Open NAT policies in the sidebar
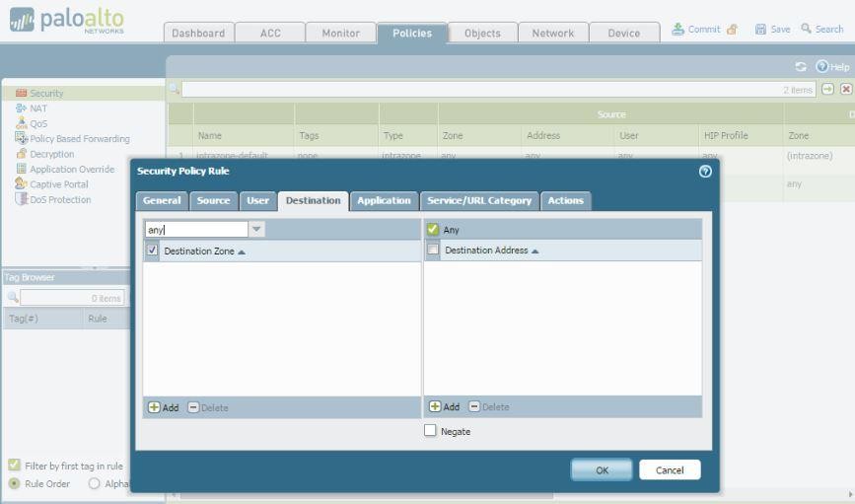The image size is (855, 504). pyautogui.click(x=38, y=108)
